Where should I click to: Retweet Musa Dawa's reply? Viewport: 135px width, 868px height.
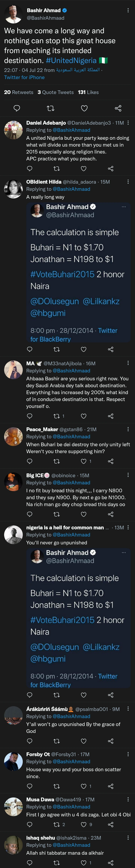coord(57,825)
